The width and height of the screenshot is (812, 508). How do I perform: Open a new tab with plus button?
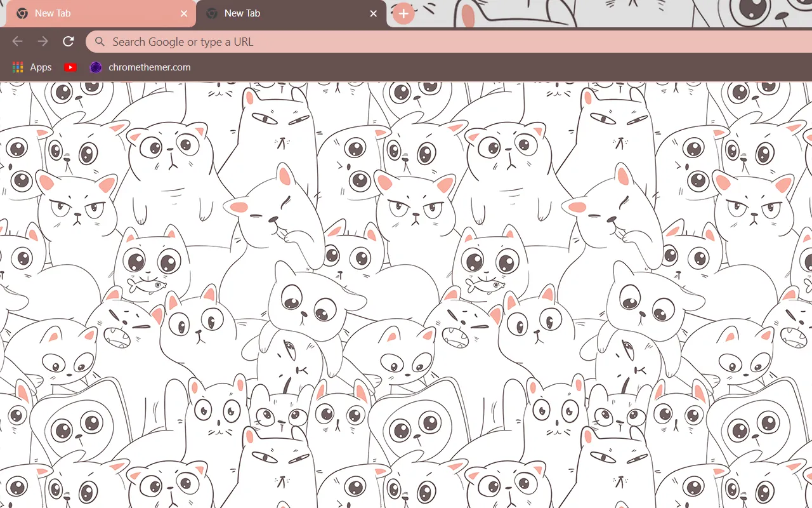point(403,13)
